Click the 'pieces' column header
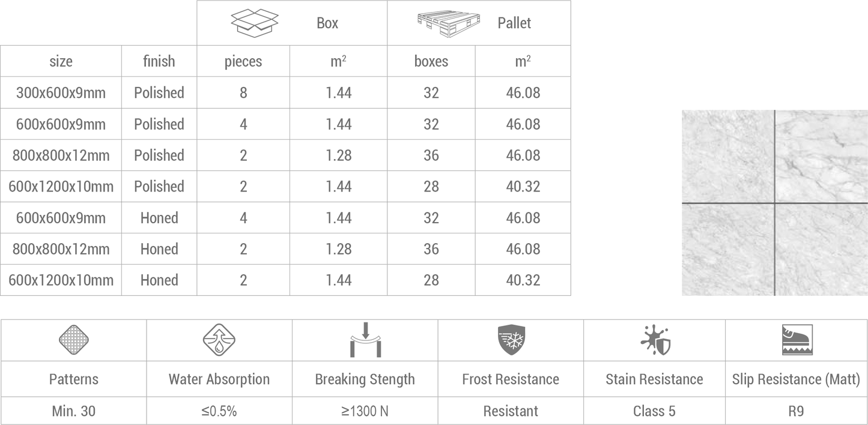This screenshot has width=868, height=425. 243,62
